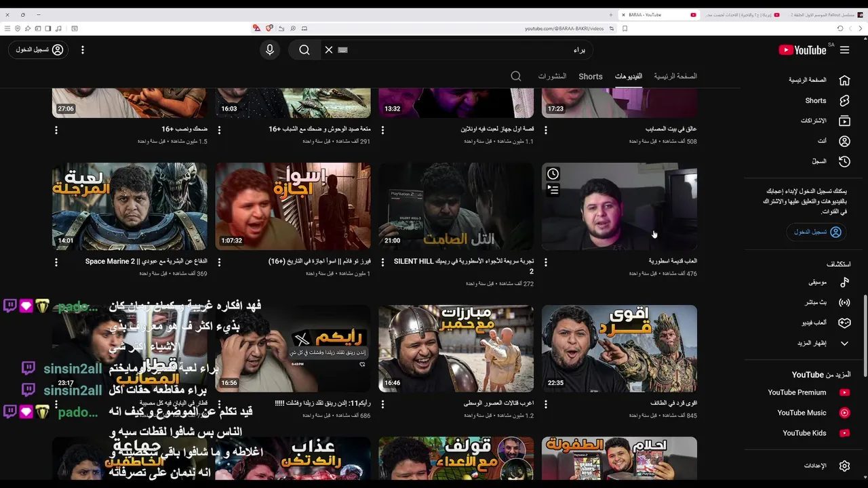Click Watch later clock on العاب قديمة thumbnail
Screen dimensions: 868x488
point(553,174)
